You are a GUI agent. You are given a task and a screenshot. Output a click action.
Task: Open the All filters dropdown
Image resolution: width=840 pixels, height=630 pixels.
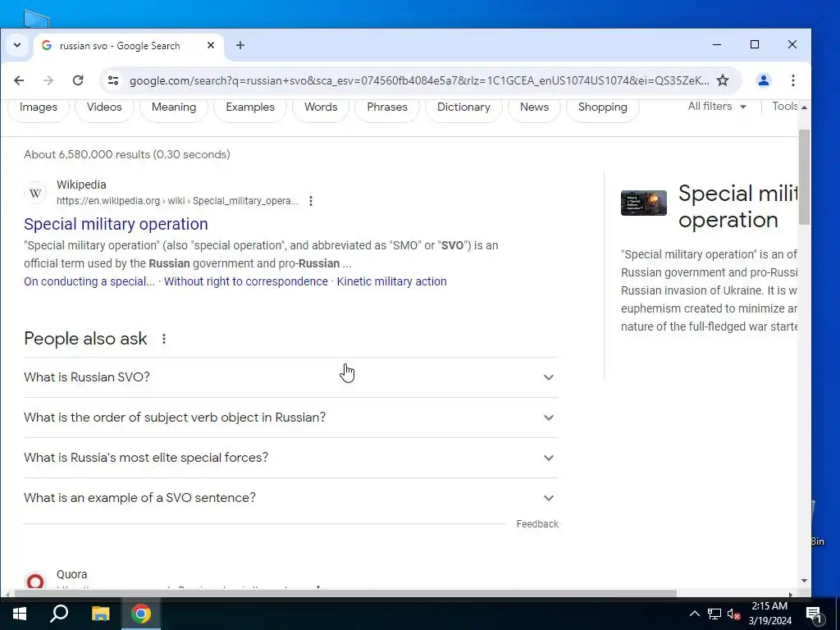[717, 106]
